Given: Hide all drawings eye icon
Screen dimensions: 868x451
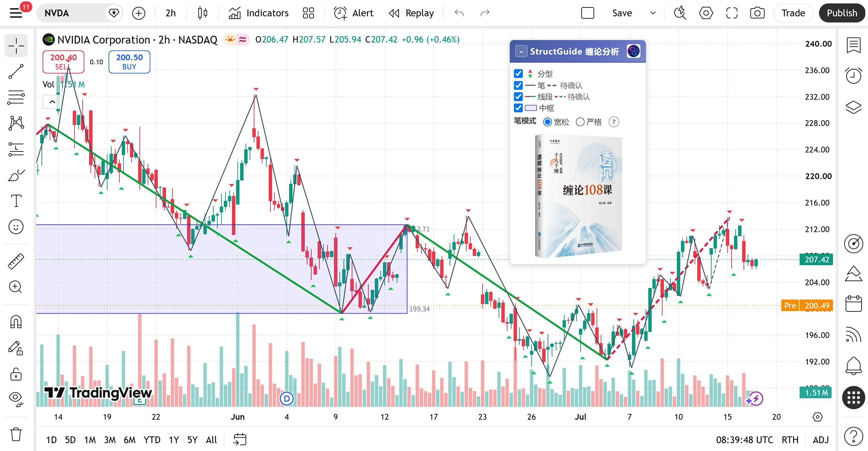Looking at the screenshot, I should tap(16, 400).
